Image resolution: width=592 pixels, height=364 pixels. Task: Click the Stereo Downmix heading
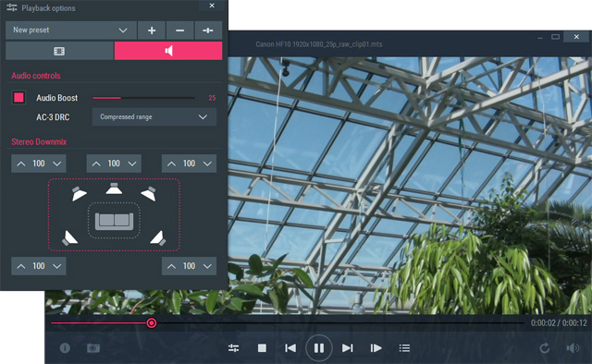tap(39, 142)
